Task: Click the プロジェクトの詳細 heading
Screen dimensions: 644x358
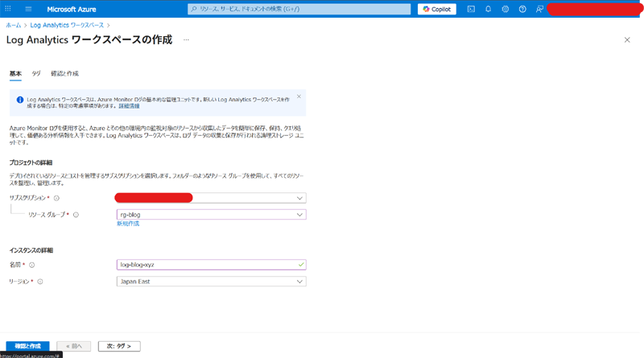Action: [x=31, y=163]
